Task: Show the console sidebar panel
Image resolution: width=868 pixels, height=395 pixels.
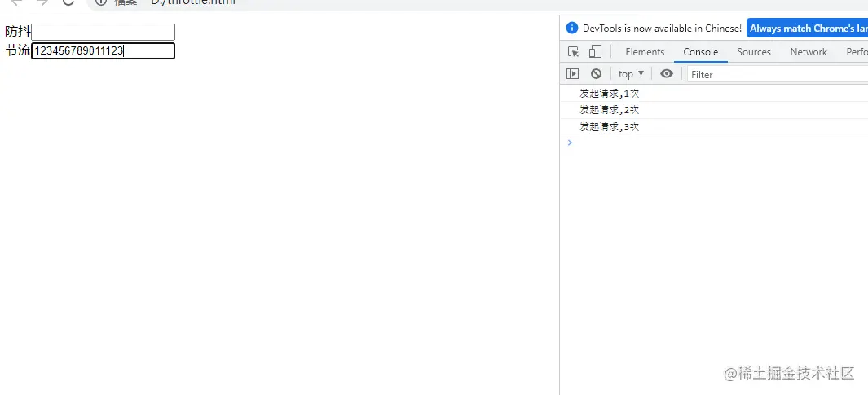Action: pyautogui.click(x=572, y=73)
